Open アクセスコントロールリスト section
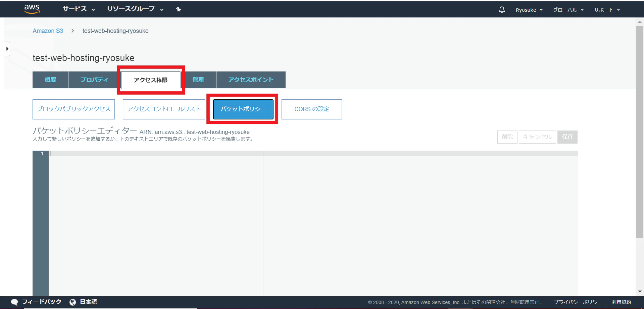644x309 pixels. point(164,109)
